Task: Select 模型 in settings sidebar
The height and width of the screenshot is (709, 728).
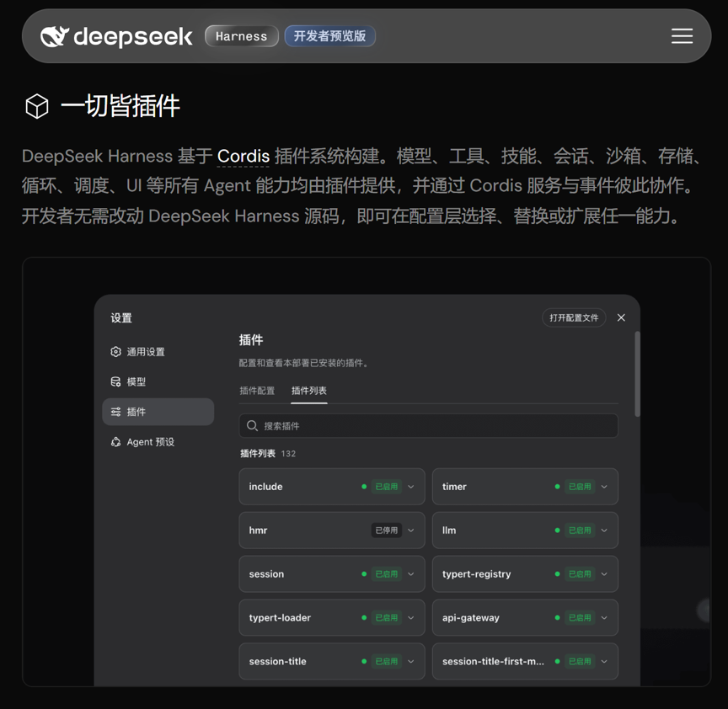Action: pyautogui.click(x=158, y=382)
